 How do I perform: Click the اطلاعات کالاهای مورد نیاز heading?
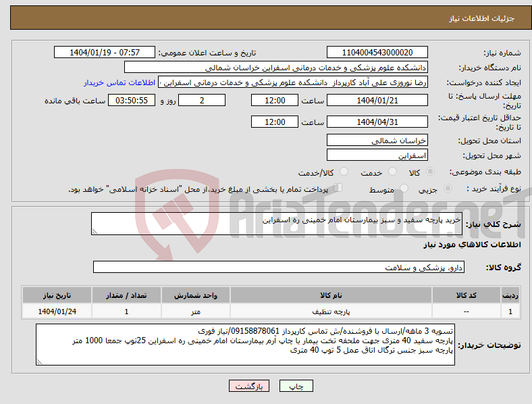point(472,245)
